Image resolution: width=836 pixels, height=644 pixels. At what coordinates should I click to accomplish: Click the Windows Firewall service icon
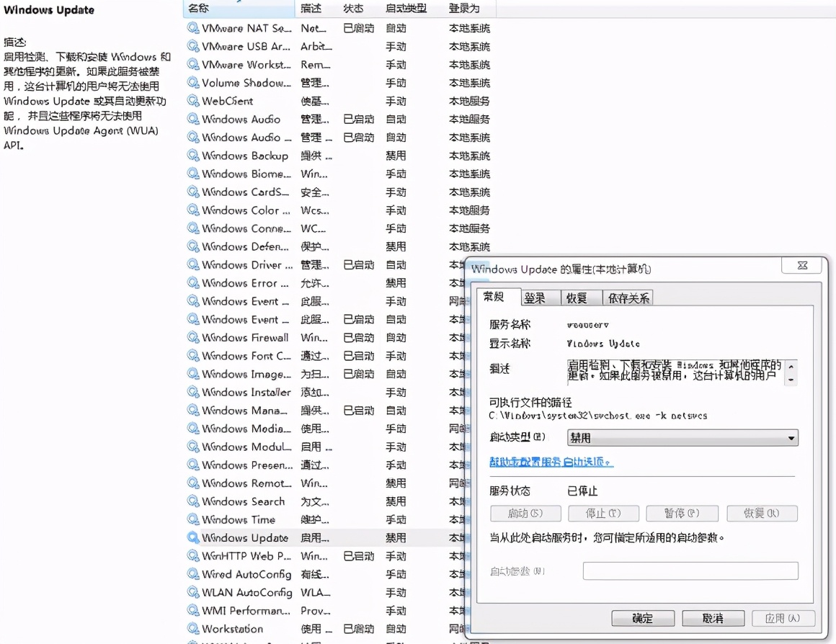pyautogui.click(x=192, y=337)
